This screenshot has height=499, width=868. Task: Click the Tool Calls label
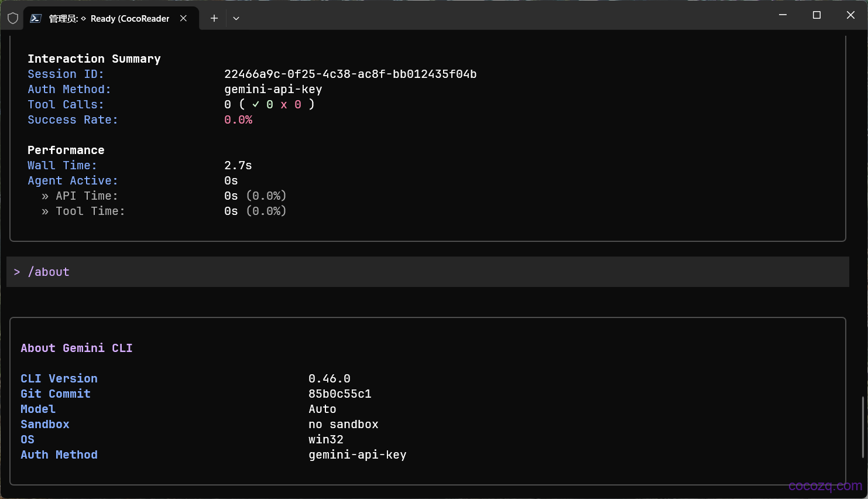66,104
